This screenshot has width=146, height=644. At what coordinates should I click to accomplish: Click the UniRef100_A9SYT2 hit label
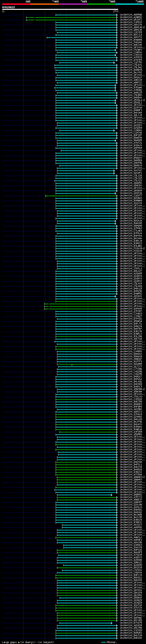[x=131, y=37]
